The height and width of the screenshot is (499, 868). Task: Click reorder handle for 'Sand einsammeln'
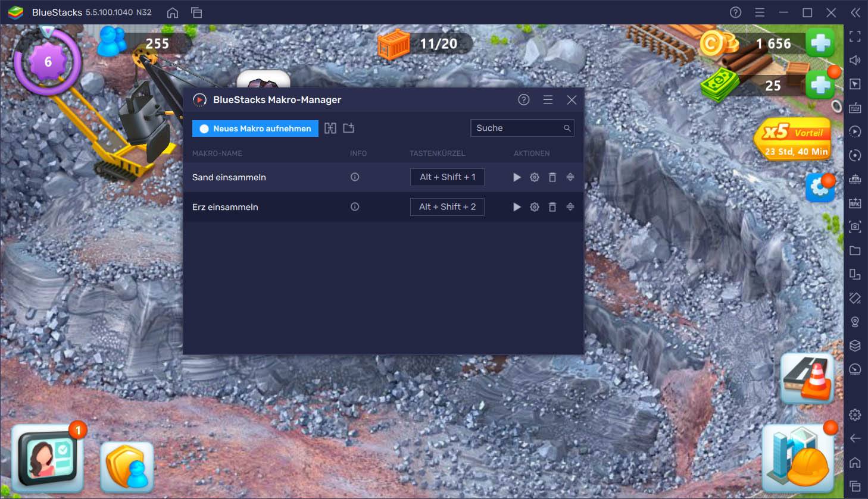[570, 177]
